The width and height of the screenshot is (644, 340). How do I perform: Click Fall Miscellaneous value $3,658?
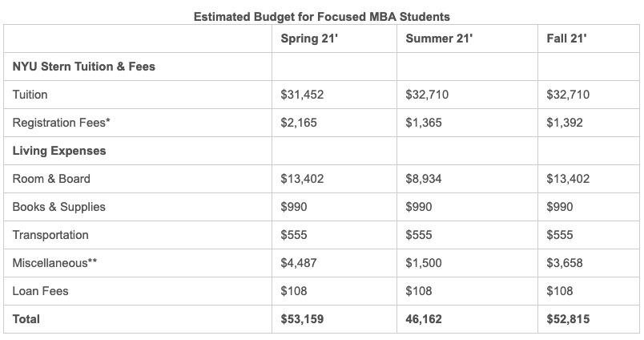[565, 263]
